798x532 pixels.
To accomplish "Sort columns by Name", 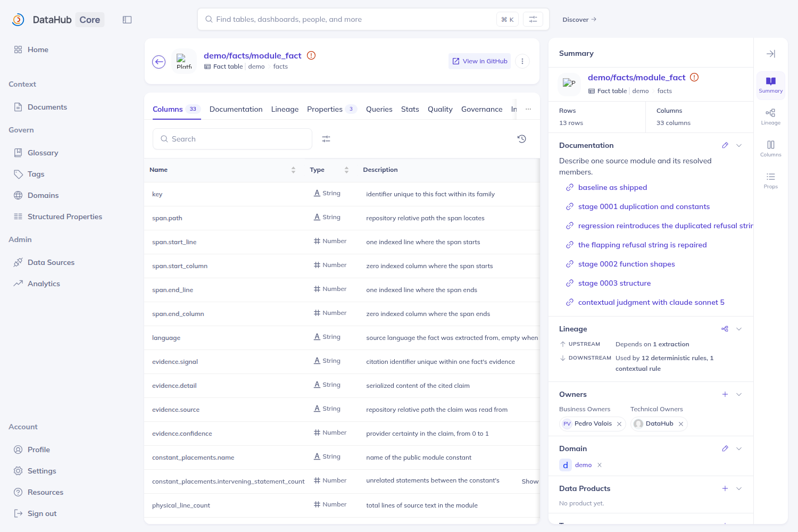I will (293, 170).
